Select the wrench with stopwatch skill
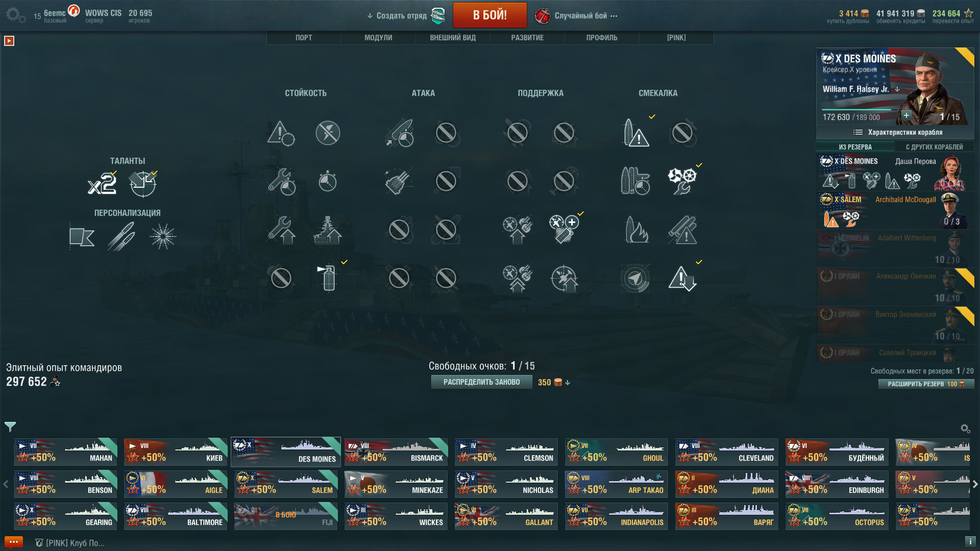980x551 pixels. tap(281, 182)
